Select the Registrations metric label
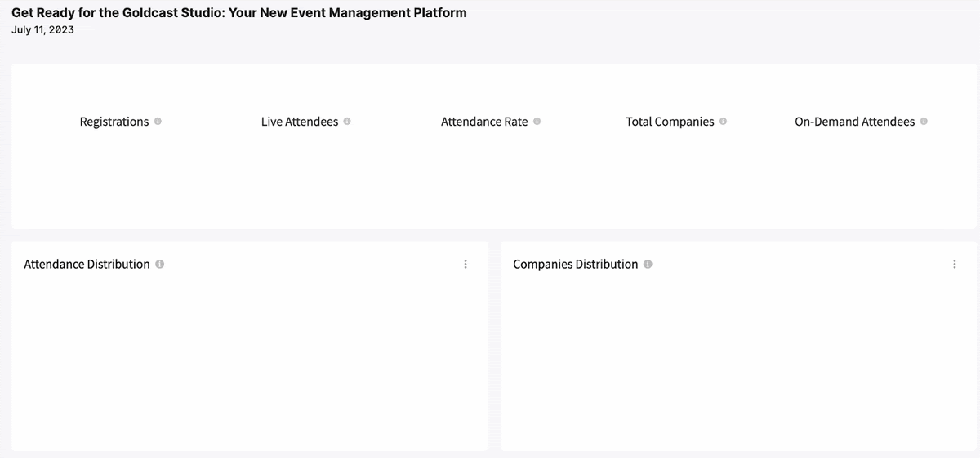The image size is (980, 458). pyautogui.click(x=114, y=122)
